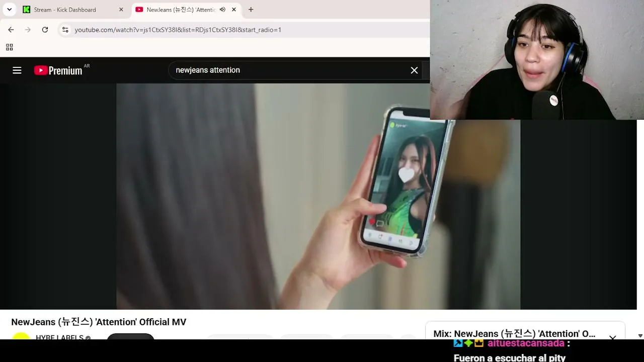Image resolution: width=644 pixels, height=362 pixels.
Task: Click the browser address bar URL
Action: pos(178,30)
